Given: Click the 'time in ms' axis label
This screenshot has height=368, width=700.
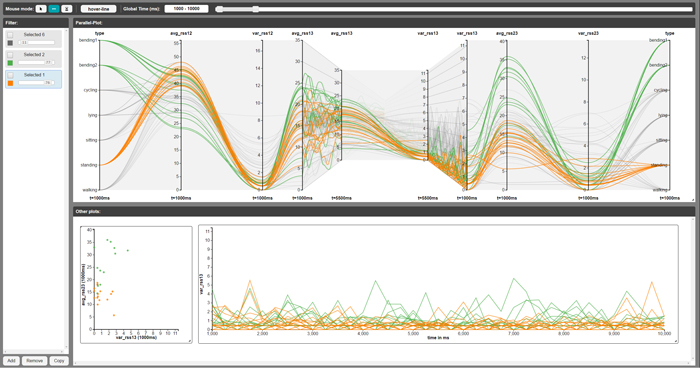Looking at the screenshot, I should click(x=438, y=338).
